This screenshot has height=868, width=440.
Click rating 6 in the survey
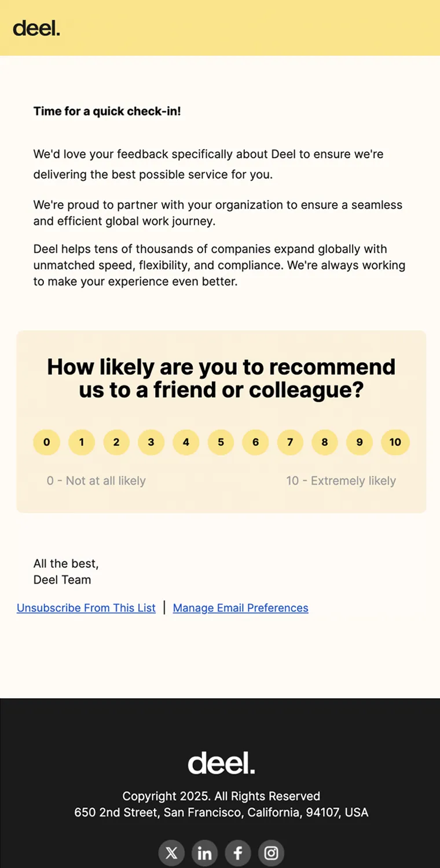(x=255, y=442)
